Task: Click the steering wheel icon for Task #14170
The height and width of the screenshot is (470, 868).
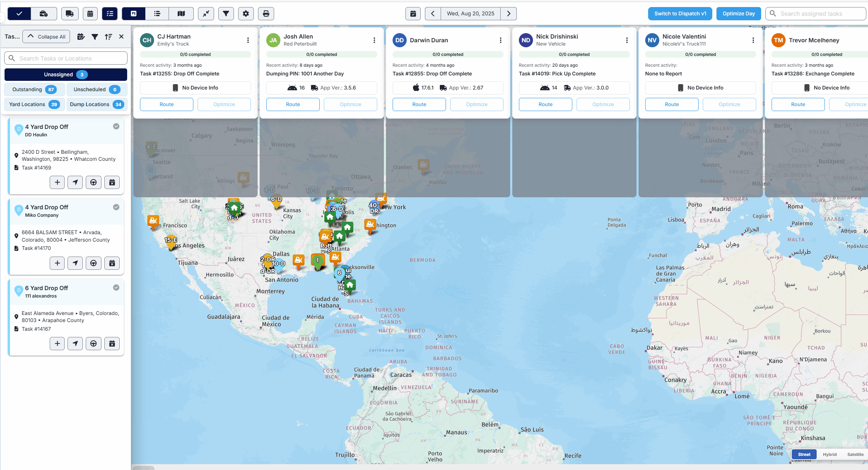Action: 94,263
